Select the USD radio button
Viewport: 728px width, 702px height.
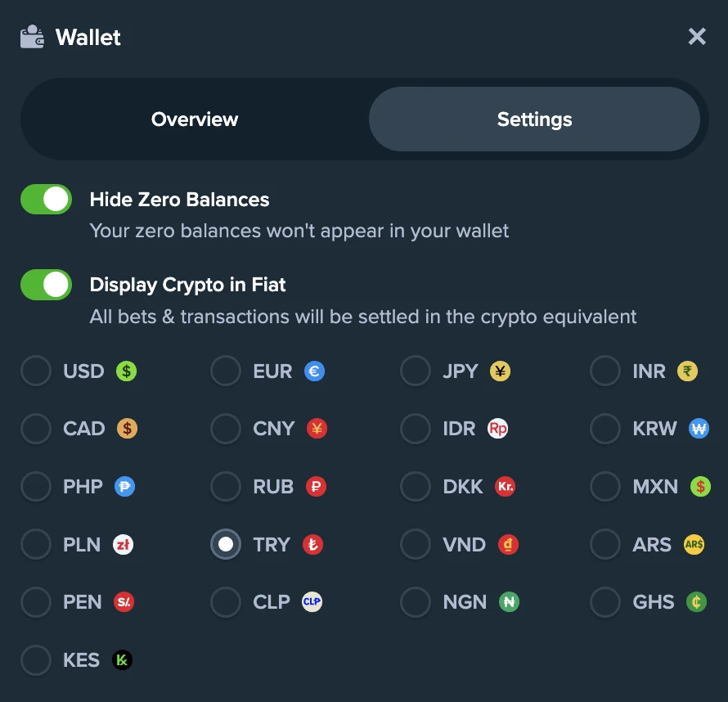pos(36,371)
